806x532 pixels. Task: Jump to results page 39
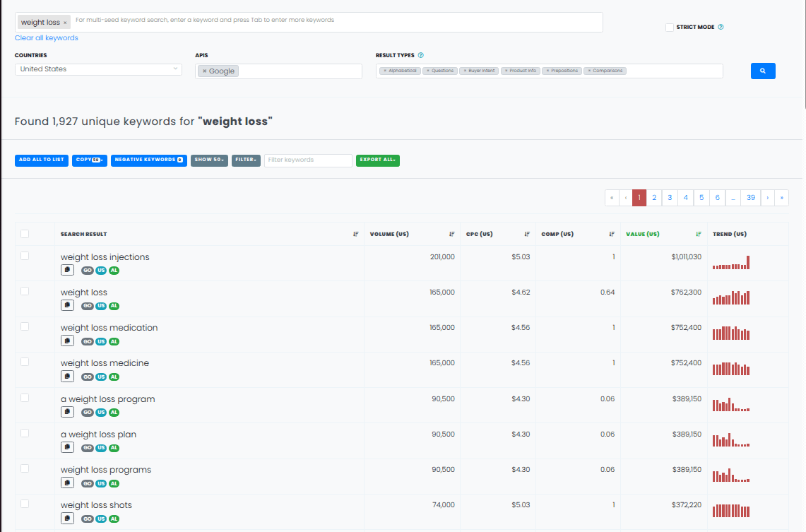[751, 198]
